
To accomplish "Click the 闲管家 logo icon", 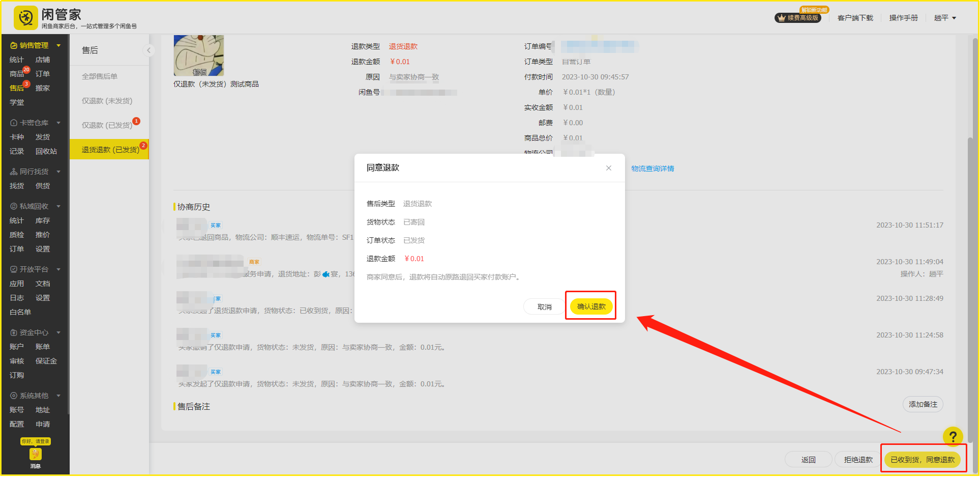I will tap(25, 18).
